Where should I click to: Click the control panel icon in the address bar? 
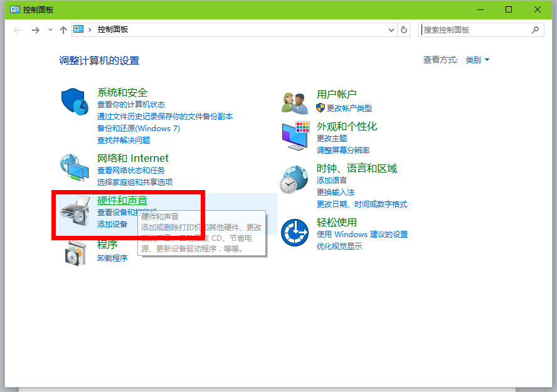tap(78, 29)
